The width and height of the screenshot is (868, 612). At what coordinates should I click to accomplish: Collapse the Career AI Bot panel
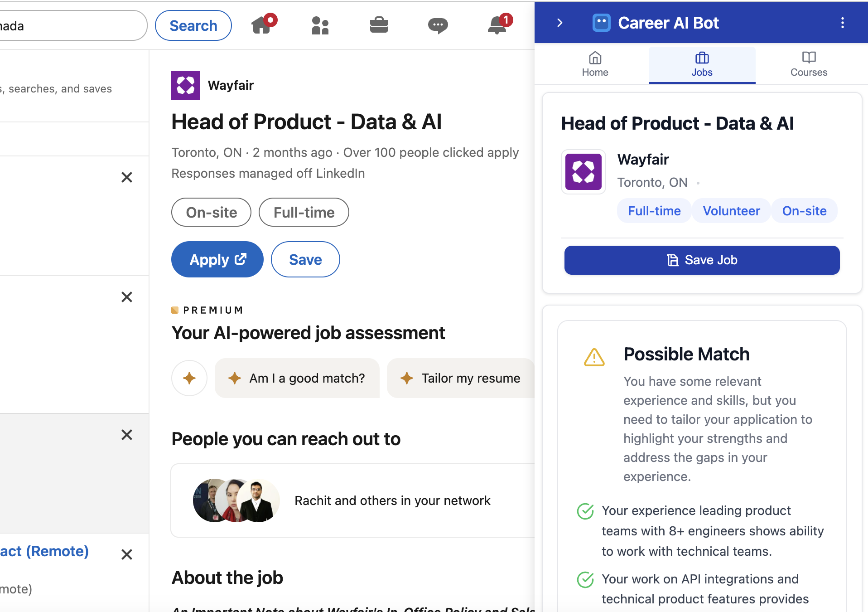coord(560,23)
